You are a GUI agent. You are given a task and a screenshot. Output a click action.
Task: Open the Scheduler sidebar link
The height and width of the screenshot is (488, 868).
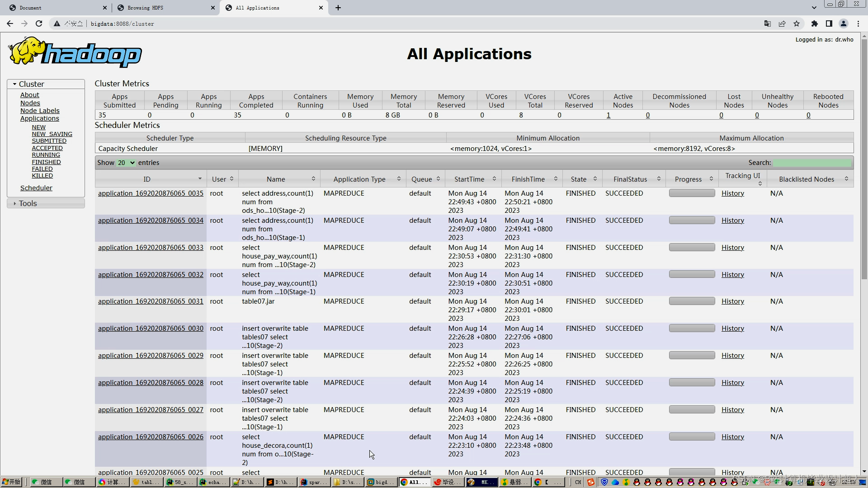36,188
